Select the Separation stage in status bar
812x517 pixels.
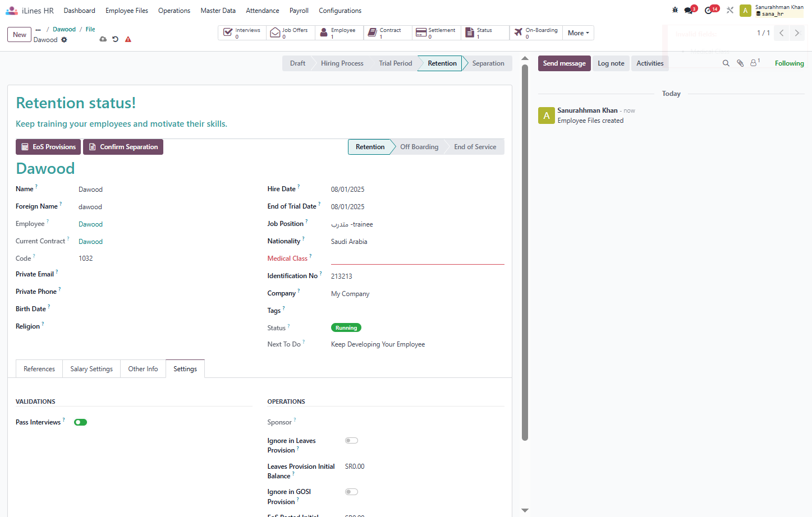(x=488, y=63)
